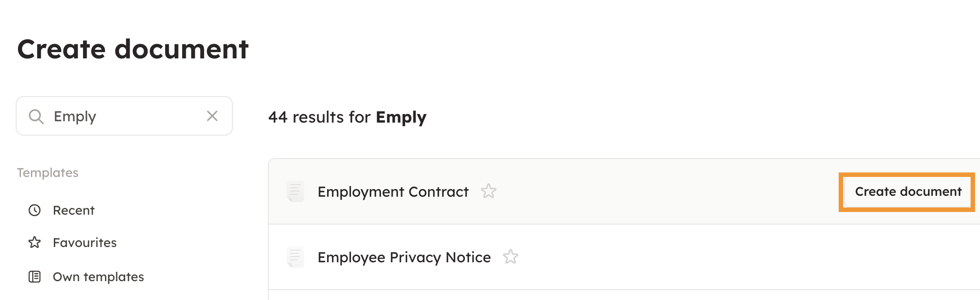Open the Employee Privacy Notice template
Viewport: 980px width, 300px height.
click(x=404, y=257)
